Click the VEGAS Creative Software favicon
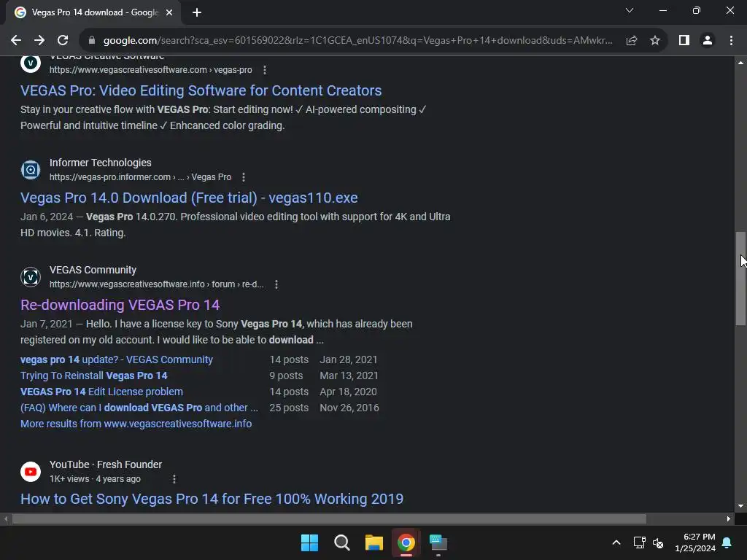 pyautogui.click(x=31, y=63)
